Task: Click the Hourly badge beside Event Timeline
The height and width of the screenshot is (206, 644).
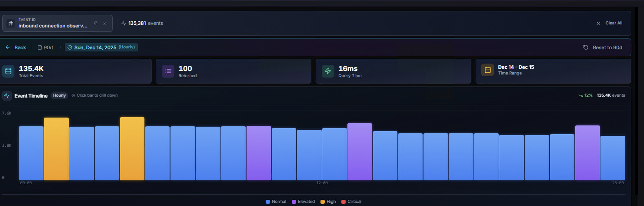Action: click(x=59, y=95)
